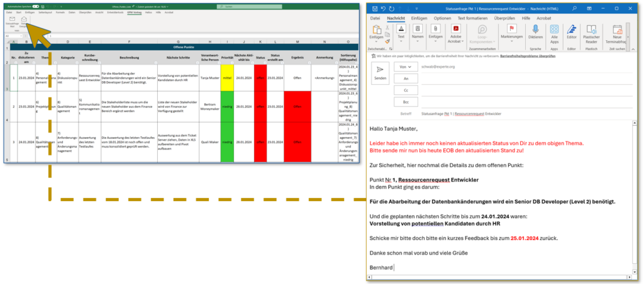Click Neue Terminabfrage calendar icon
The height and width of the screenshot is (284, 644).
tap(617, 29)
